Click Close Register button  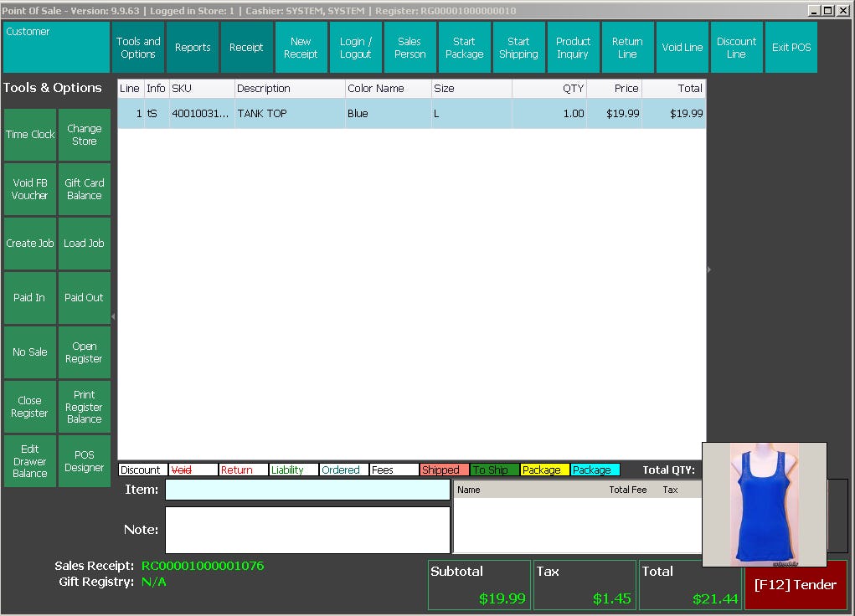(x=30, y=407)
